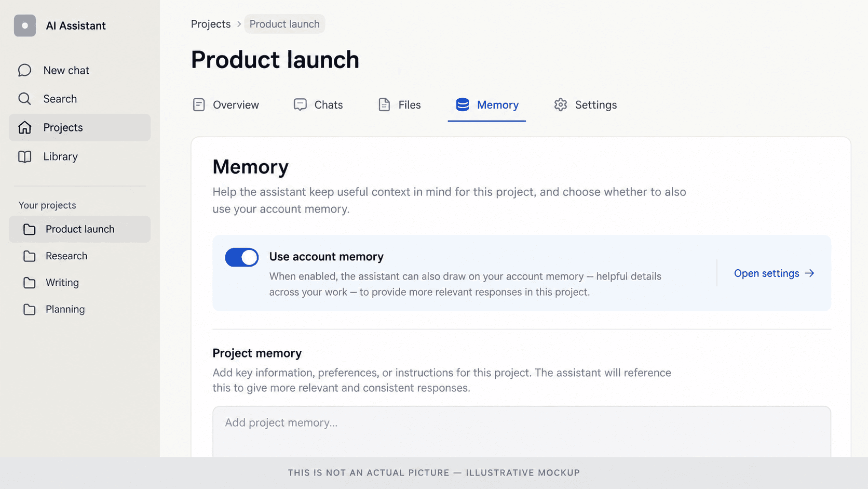The height and width of the screenshot is (489, 868).
Task: Click the large Memory section heading
Action: (x=251, y=167)
